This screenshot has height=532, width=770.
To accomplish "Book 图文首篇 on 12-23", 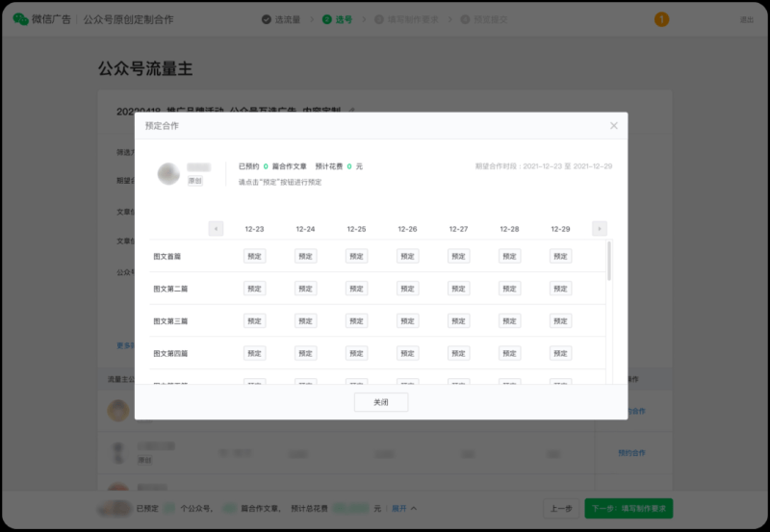I will tap(254, 256).
